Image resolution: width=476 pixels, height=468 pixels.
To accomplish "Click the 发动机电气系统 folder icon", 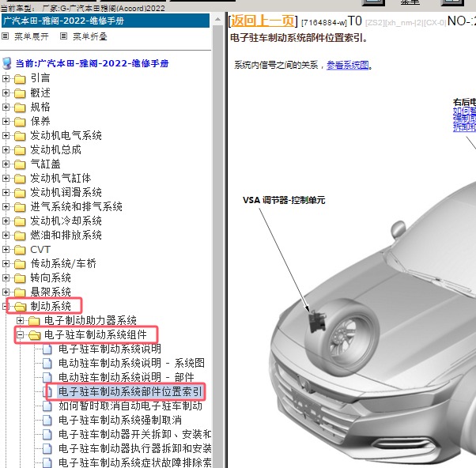I will tap(20, 136).
